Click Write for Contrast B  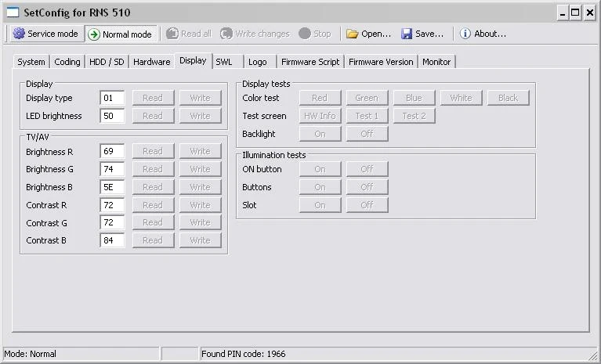201,240
